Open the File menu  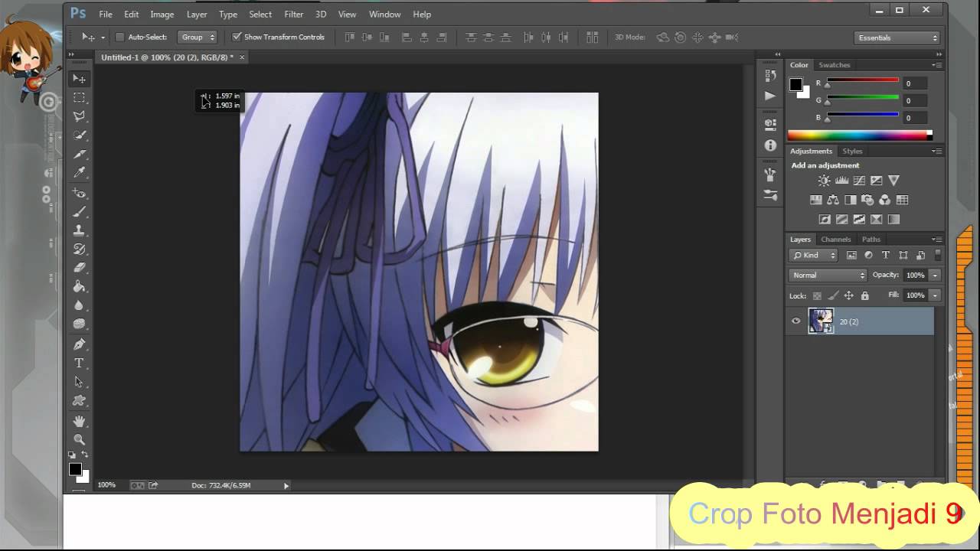tap(106, 14)
